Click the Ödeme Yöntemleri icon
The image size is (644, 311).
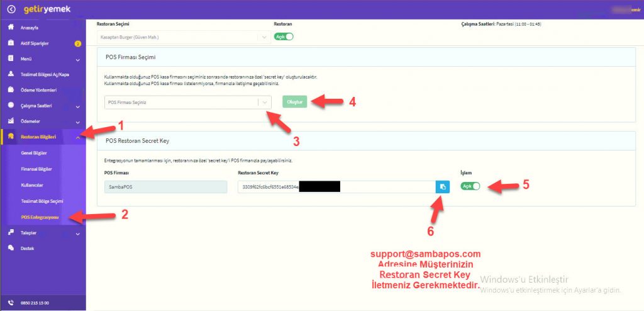11,90
